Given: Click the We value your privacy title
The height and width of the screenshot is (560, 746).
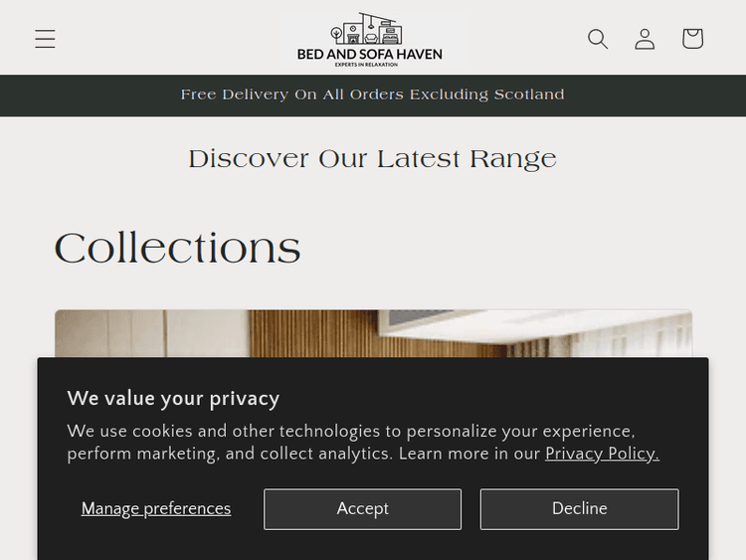Looking at the screenshot, I should (x=173, y=399).
